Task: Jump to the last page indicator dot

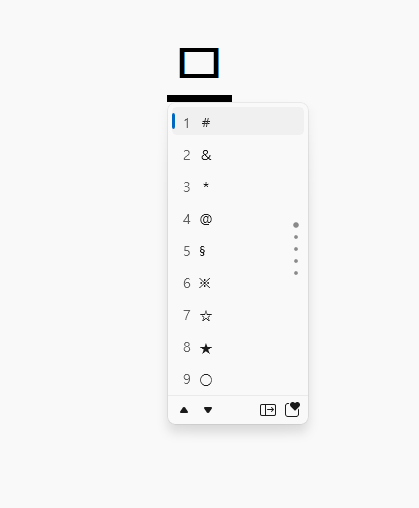Action: coord(296,273)
